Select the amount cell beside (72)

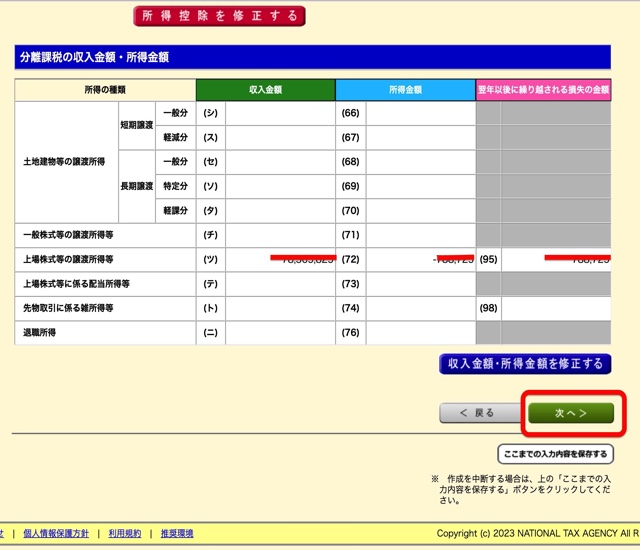point(420,260)
